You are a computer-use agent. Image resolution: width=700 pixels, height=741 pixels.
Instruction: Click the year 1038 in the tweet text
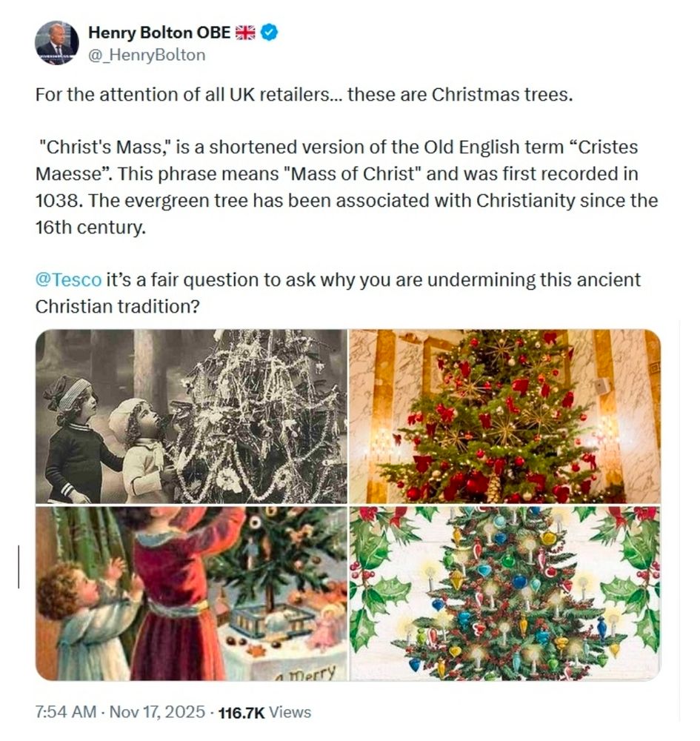click(54, 200)
